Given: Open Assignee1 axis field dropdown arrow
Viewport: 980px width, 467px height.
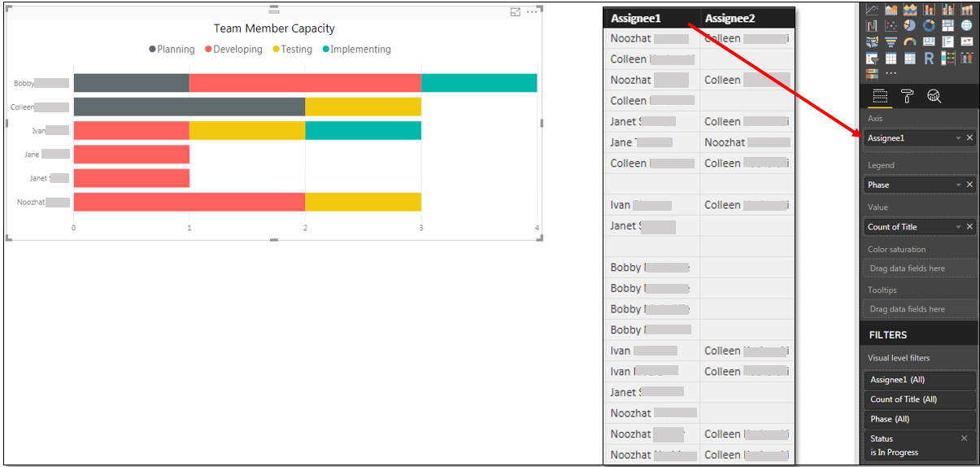Looking at the screenshot, I should point(958,138).
